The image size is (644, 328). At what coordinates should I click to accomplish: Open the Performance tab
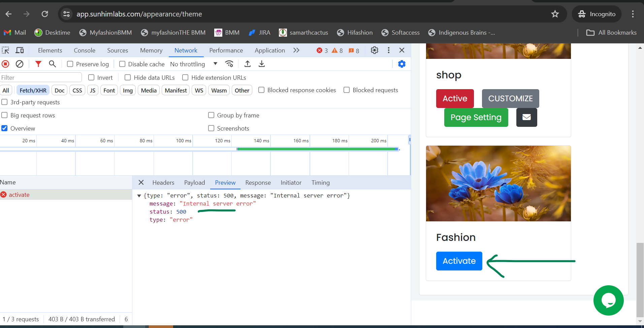(226, 50)
